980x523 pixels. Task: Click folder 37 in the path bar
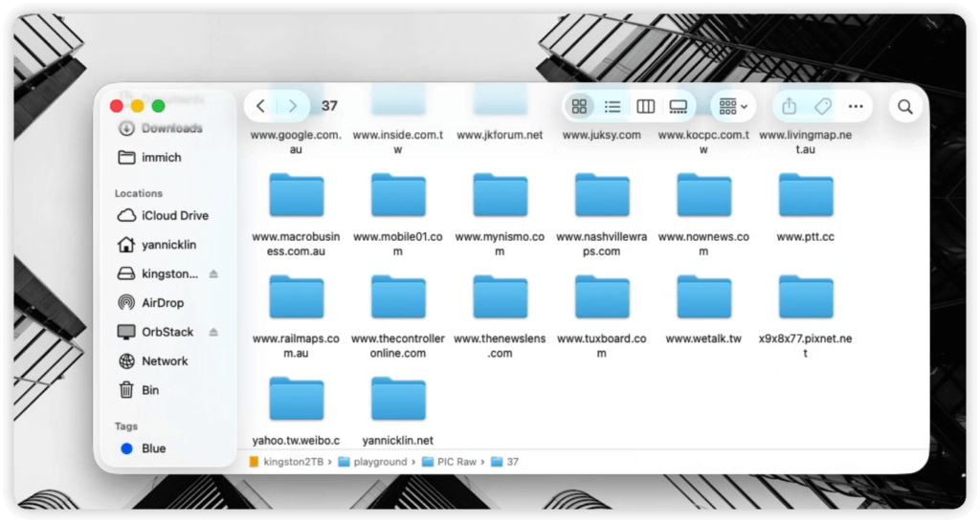pos(505,462)
